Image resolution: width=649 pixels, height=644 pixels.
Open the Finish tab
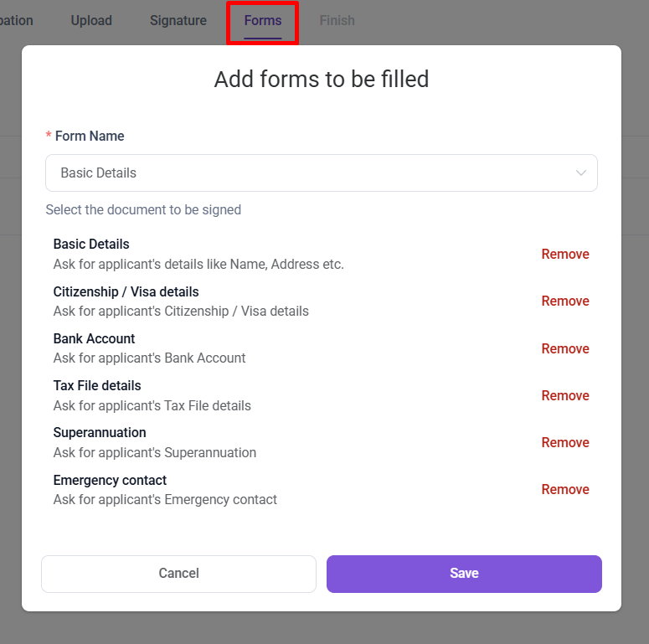coord(337,21)
